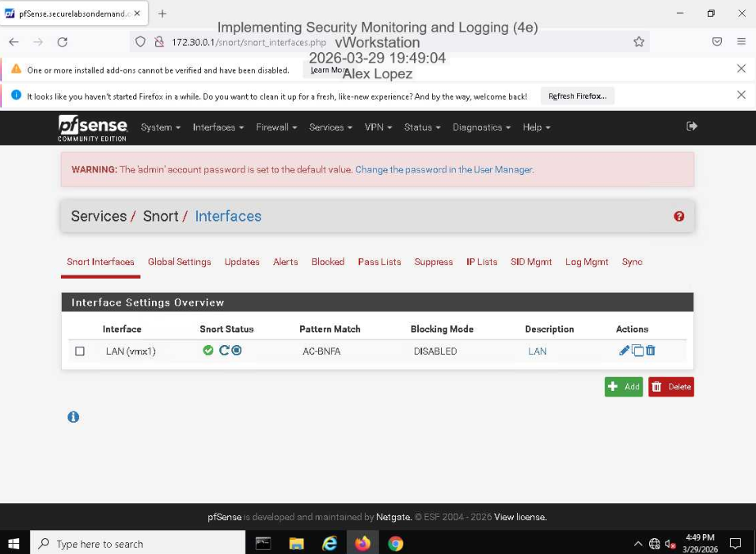Log out using the navbar exit icon
756x554 pixels.
691,127
